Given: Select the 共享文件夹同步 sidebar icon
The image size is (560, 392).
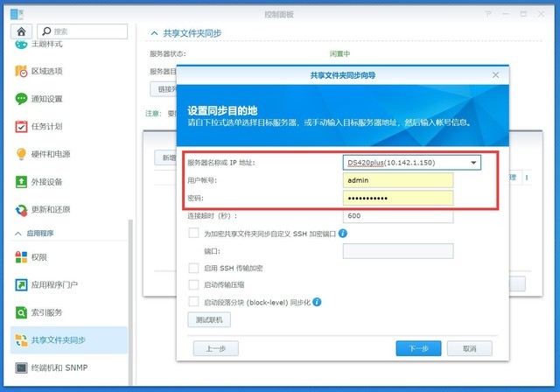Looking at the screenshot, I should (x=21, y=340).
